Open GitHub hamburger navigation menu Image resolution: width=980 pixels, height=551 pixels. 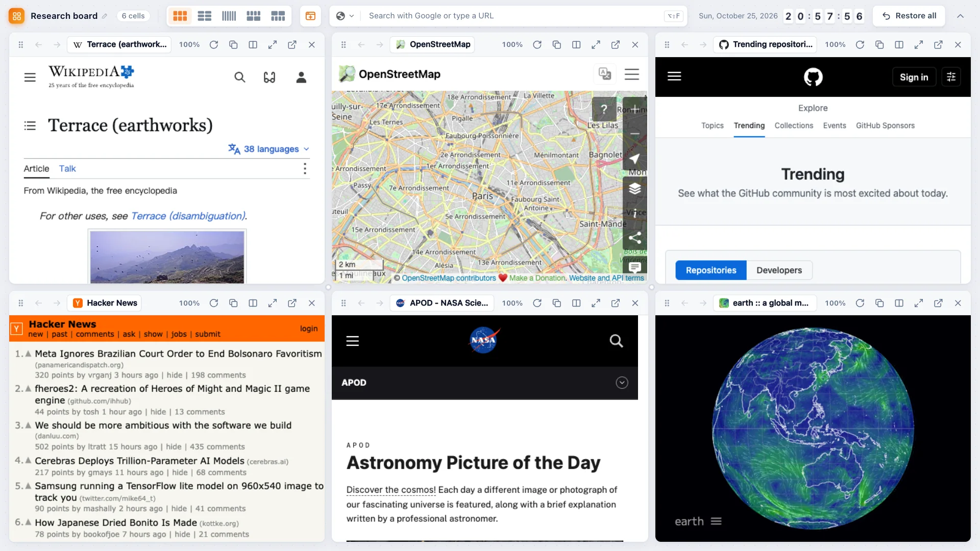click(x=674, y=77)
